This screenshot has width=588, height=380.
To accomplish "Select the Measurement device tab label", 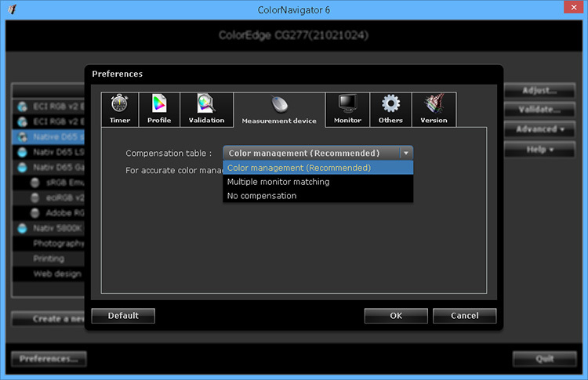I will pyautogui.click(x=279, y=121).
